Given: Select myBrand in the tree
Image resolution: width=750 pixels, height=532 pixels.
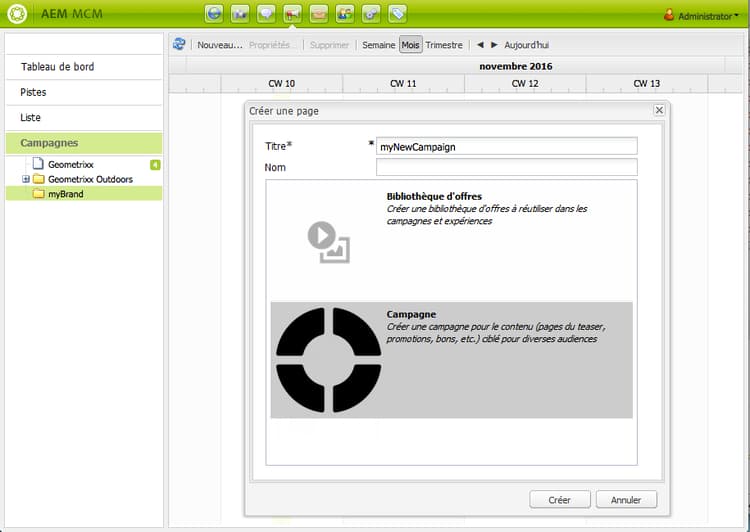Looking at the screenshot, I should point(66,194).
